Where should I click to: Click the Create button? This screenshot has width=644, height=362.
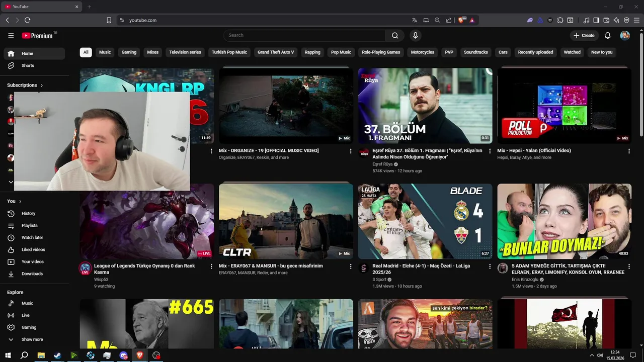click(584, 35)
